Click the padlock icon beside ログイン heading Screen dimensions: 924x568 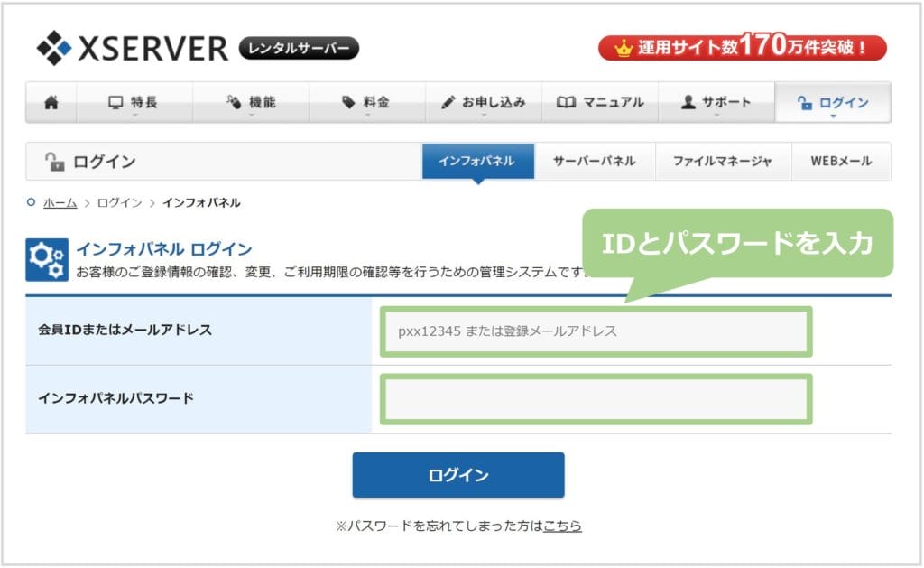55,162
